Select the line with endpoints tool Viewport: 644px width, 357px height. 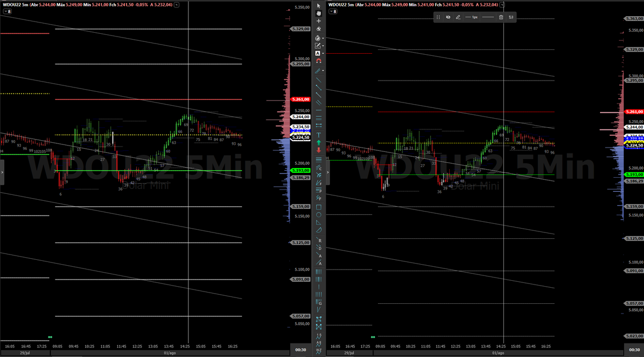click(318, 86)
